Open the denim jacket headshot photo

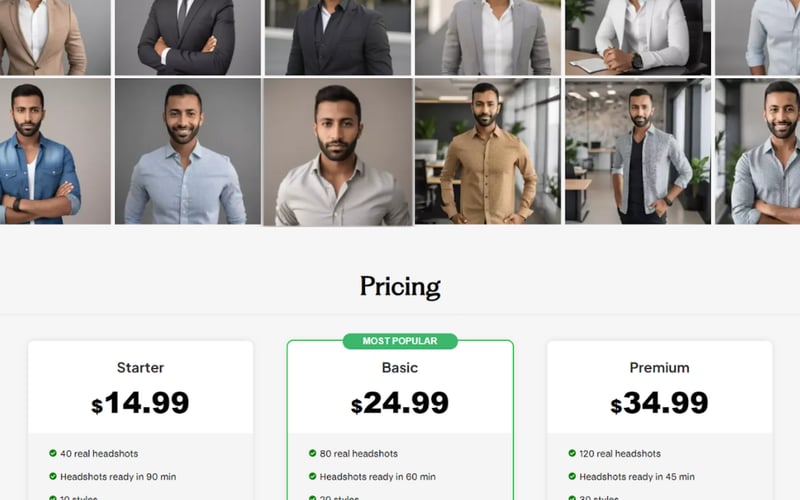pos(55,151)
